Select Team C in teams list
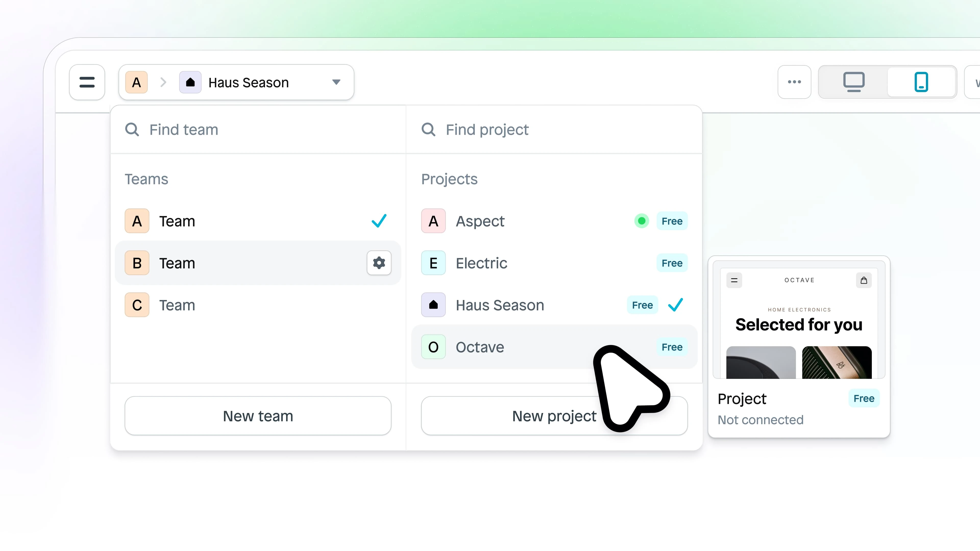 coord(258,305)
